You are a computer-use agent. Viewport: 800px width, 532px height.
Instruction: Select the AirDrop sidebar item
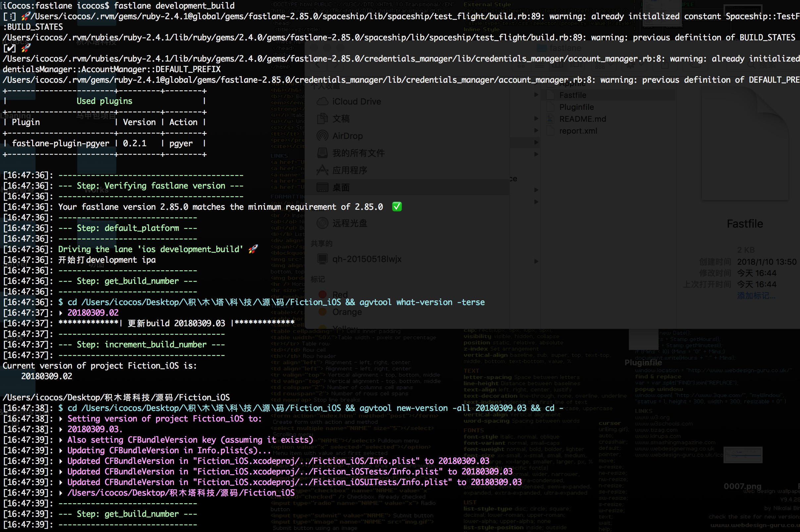pyautogui.click(x=347, y=136)
